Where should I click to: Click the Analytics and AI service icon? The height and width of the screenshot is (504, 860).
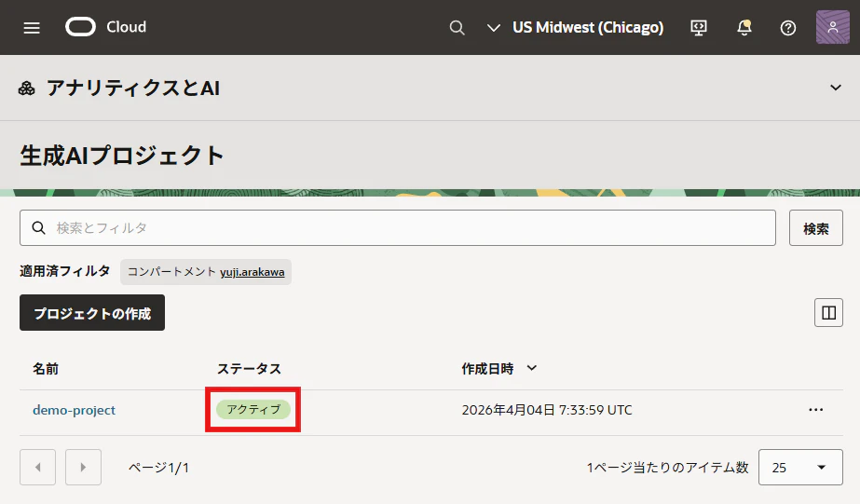(26, 89)
